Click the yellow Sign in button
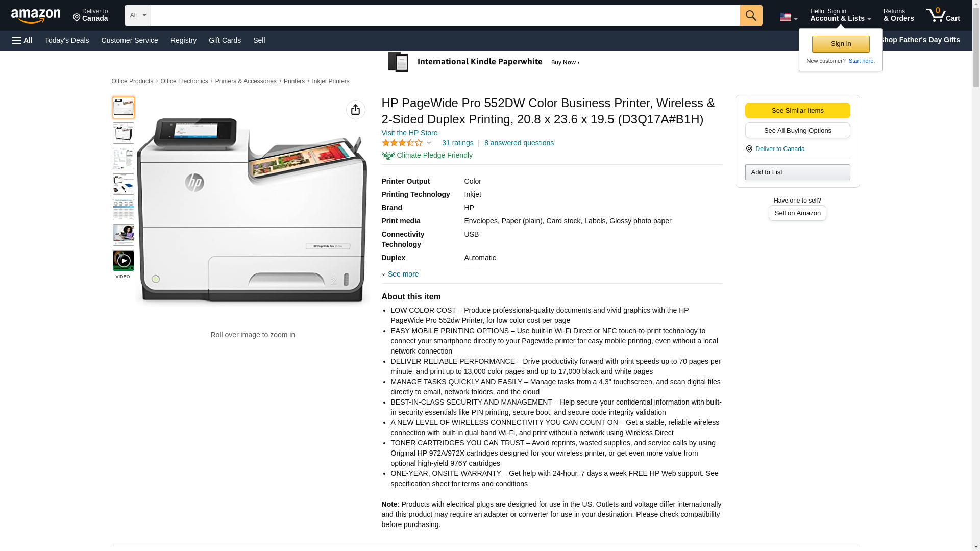This screenshot has height=551, width=980. point(840,44)
